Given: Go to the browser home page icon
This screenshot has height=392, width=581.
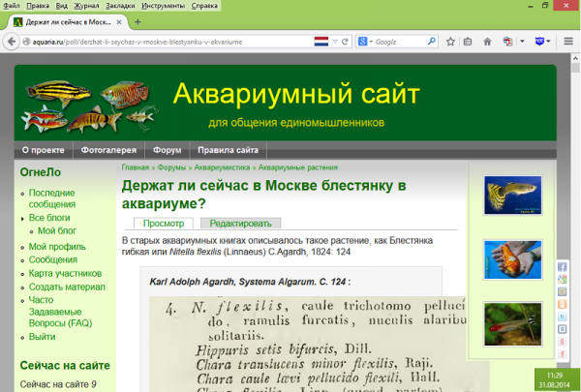Looking at the screenshot, I should 487,42.
